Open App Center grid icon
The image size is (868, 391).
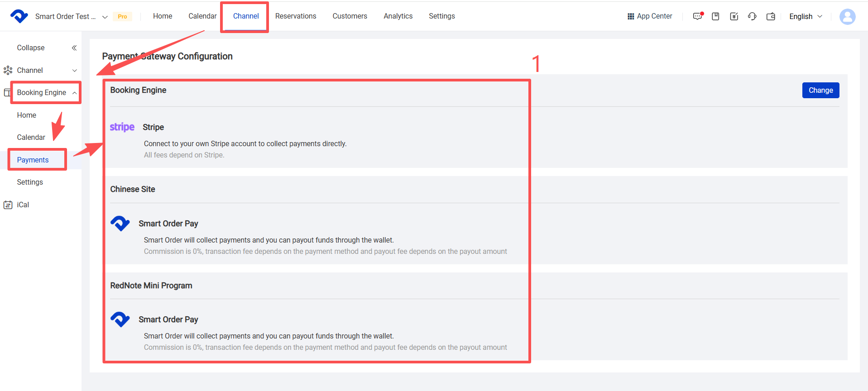tap(630, 16)
